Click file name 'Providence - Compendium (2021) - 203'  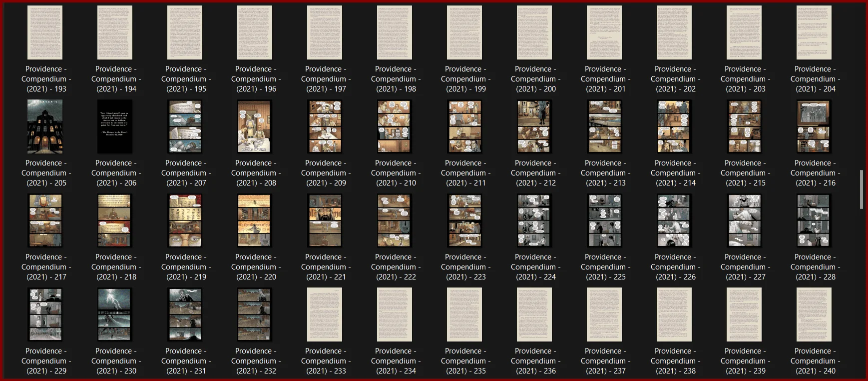[745, 79]
